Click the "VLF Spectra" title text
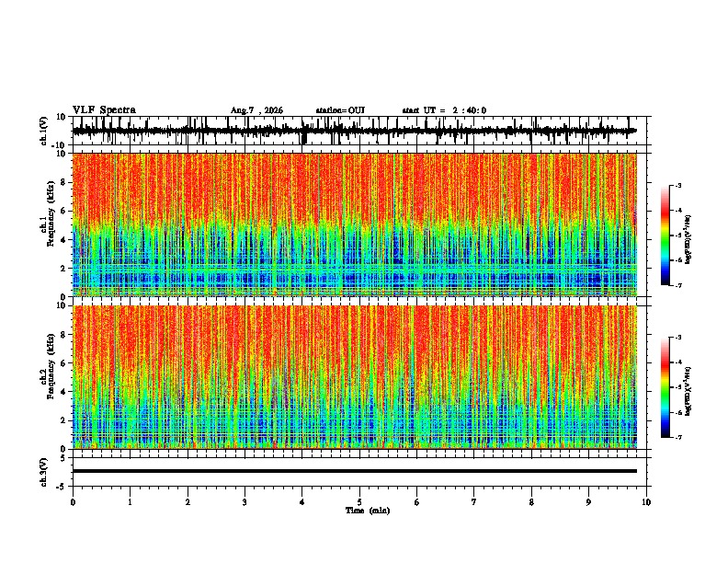 click(x=104, y=110)
